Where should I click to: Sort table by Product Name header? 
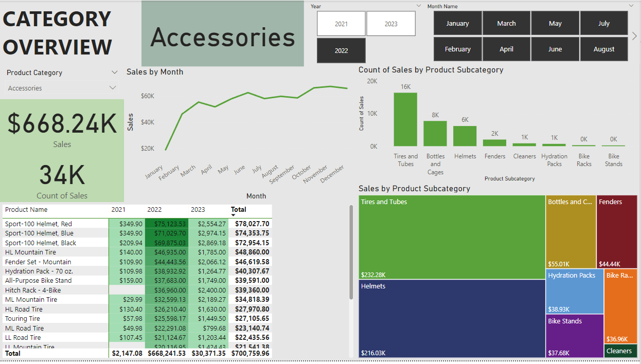pos(26,210)
